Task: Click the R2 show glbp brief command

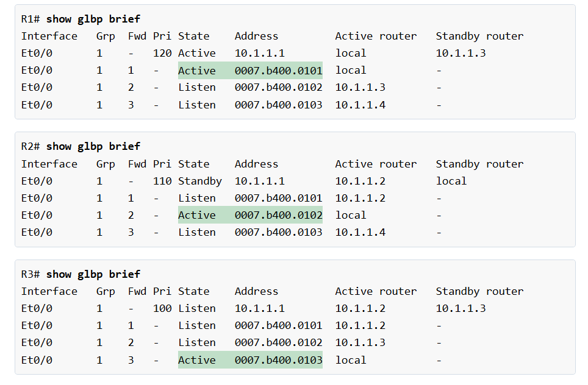Action: [x=93, y=146]
